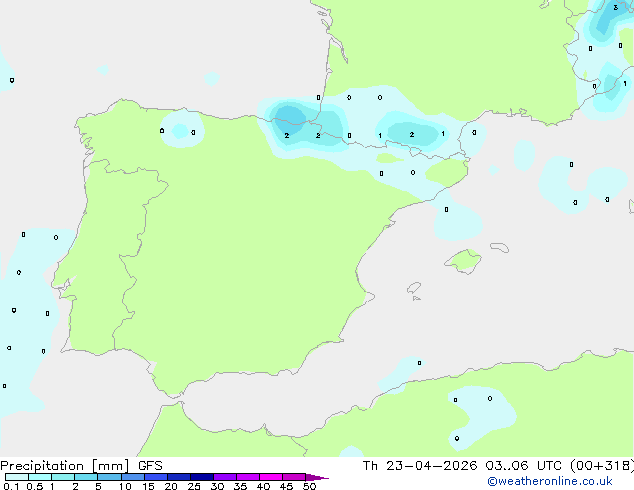634x490 pixels.
Task: Pick the 5–10 mm legend color swatch
Action: (109, 477)
